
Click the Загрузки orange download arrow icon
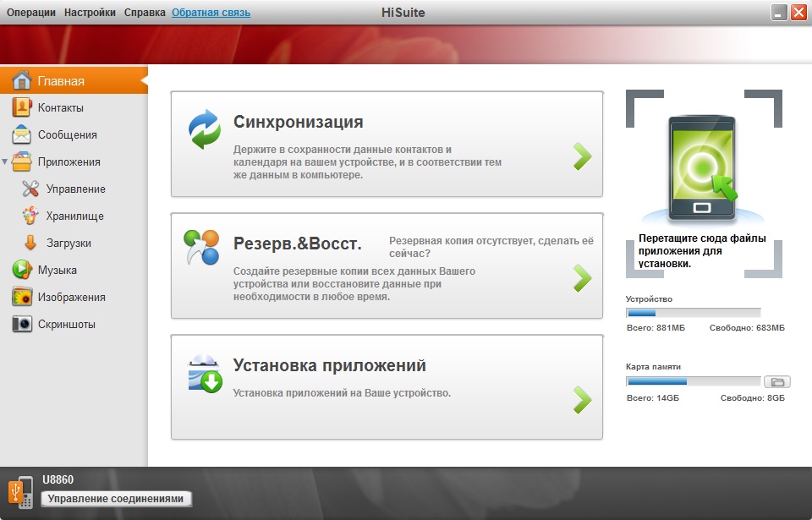coord(30,243)
